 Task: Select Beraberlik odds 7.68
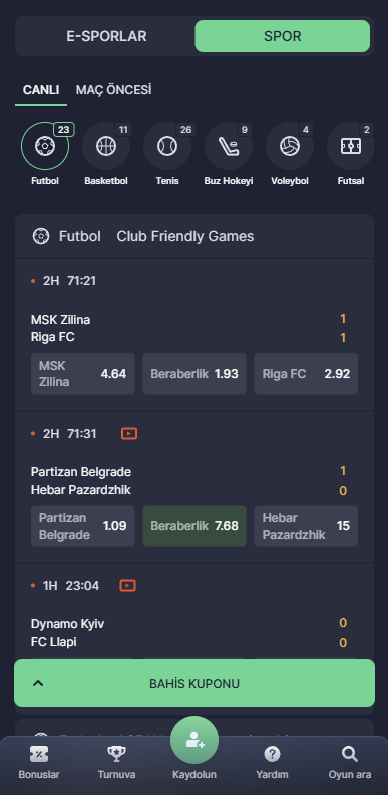click(194, 526)
